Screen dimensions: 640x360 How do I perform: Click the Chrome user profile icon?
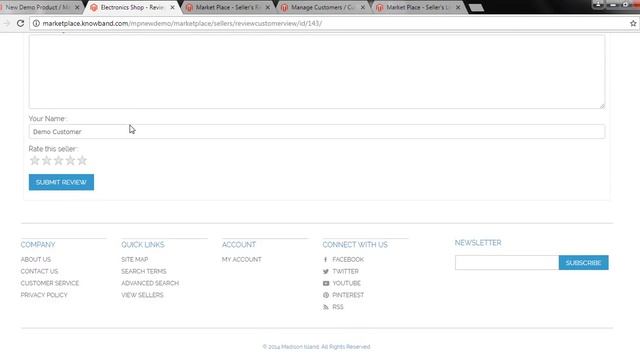pyautogui.click(x=598, y=4)
